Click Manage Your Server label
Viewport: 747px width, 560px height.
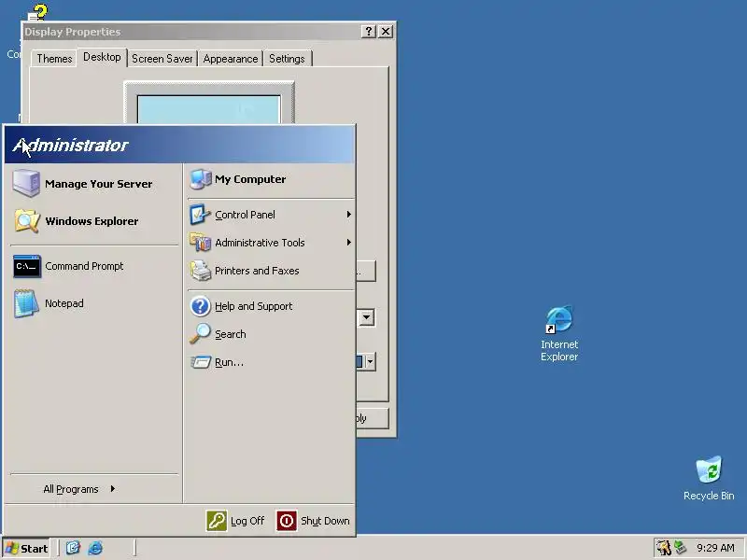coord(99,184)
